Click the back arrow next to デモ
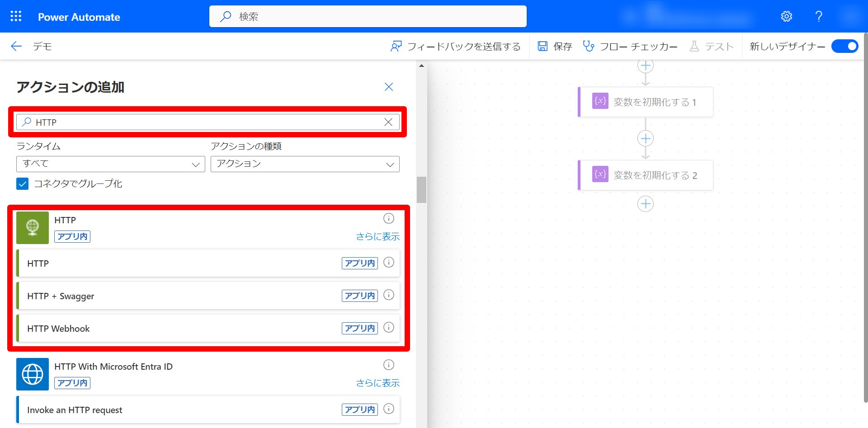Screen dimensions: 868x428 pos(16,46)
